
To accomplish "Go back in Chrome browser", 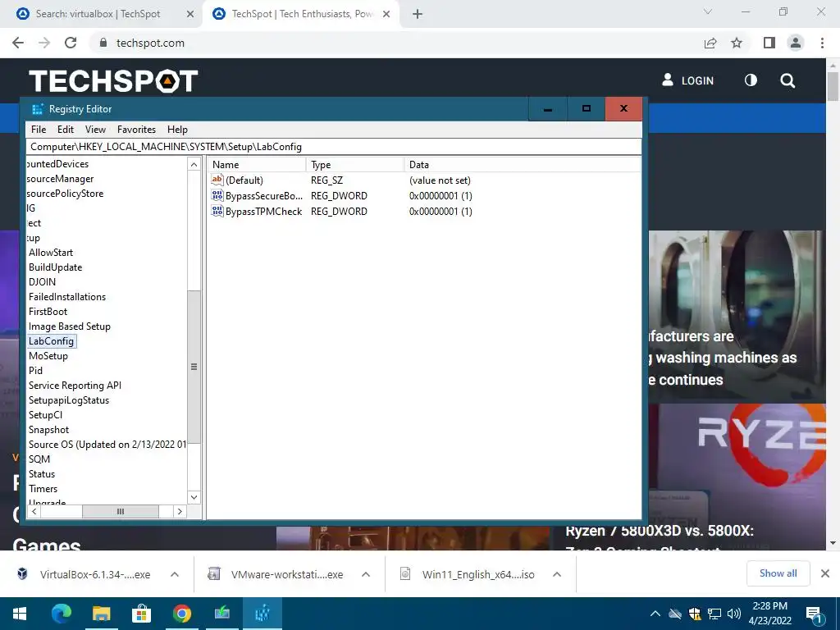I will [18, 43].
